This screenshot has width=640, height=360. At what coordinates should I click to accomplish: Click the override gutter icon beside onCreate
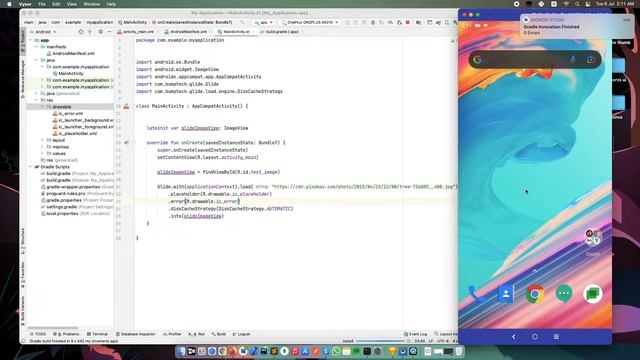click(126, 143)
